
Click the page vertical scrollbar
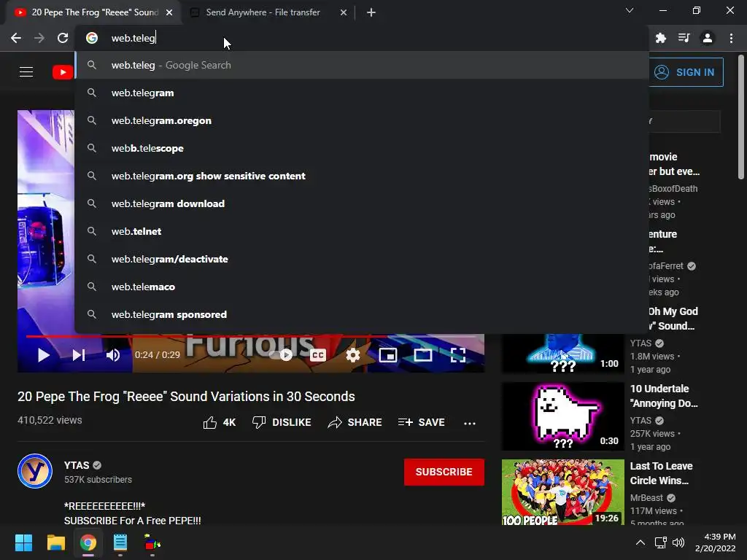741,117
